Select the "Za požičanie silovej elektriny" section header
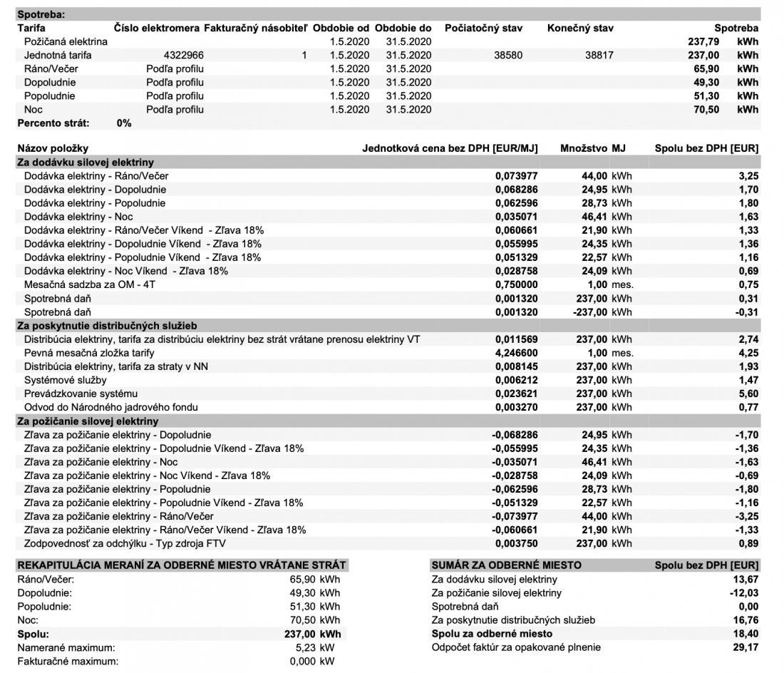The image size is (784, 673). coord(87,421)
